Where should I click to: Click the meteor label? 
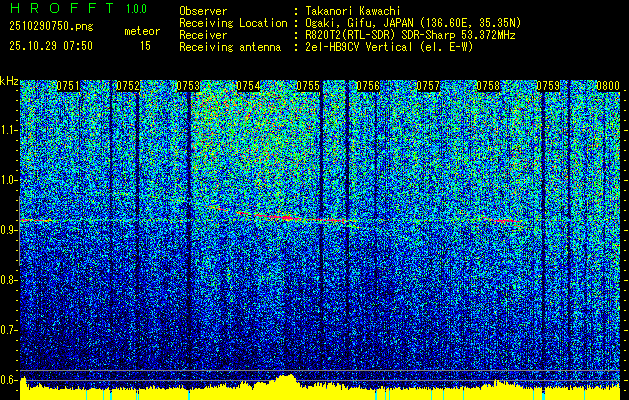tap(141, 31)
